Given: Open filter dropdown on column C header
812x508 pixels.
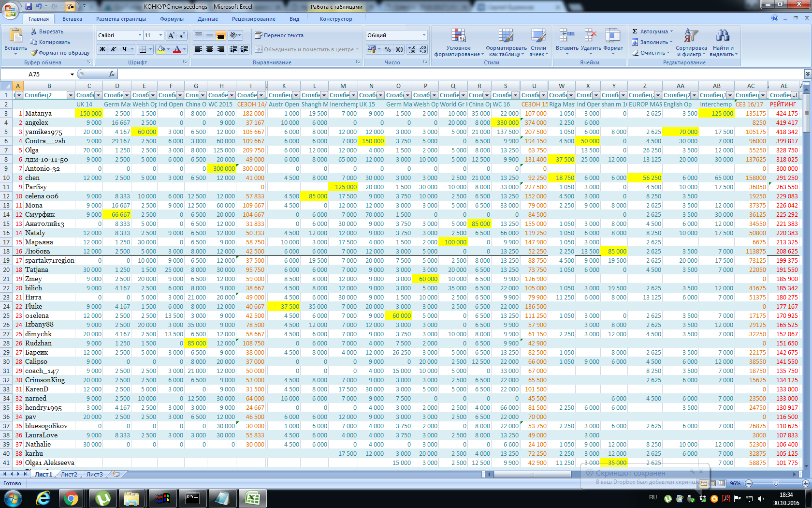Looking at the screenshot, I should (x=98, y=95).
